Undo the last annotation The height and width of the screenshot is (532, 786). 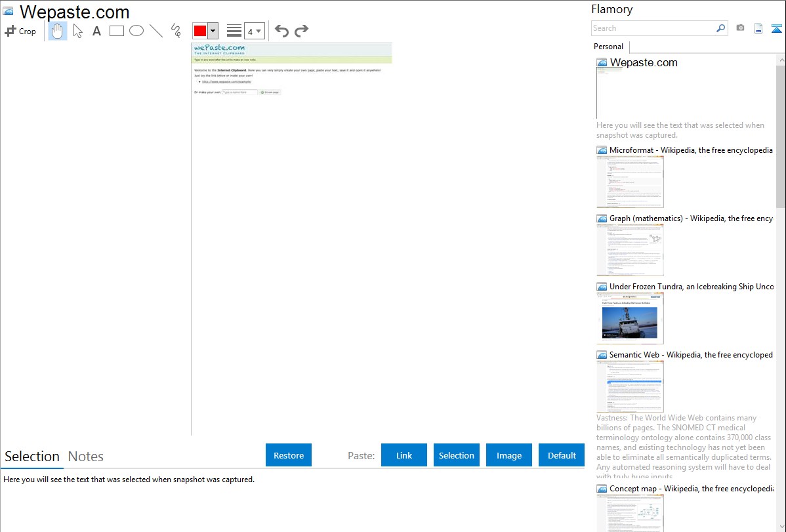pyautogui.click(x=281, y=31)
